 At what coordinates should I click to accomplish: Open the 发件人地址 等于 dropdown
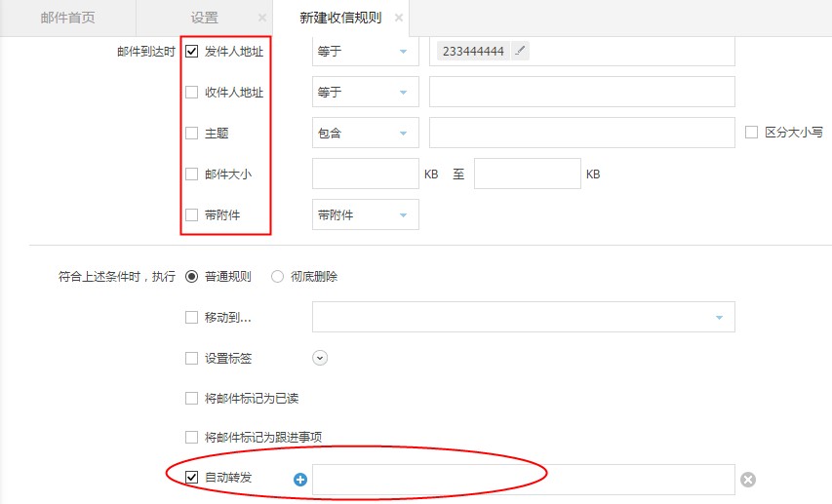(x=365, y=51)
